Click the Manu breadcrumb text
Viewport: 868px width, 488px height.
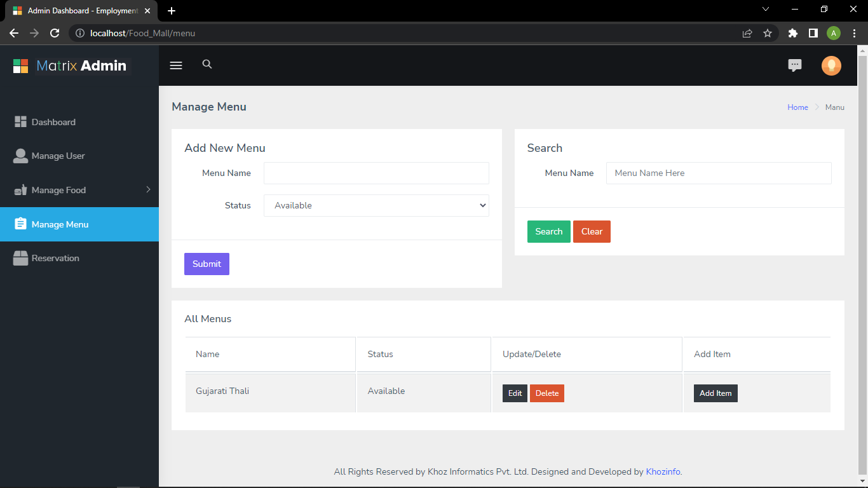[835, 107]
